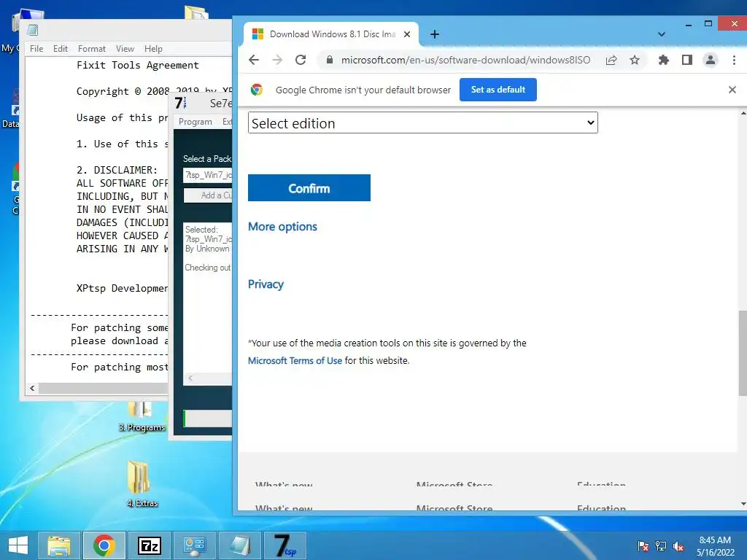
Task: Open Notepad View menu
Action: 125,49
